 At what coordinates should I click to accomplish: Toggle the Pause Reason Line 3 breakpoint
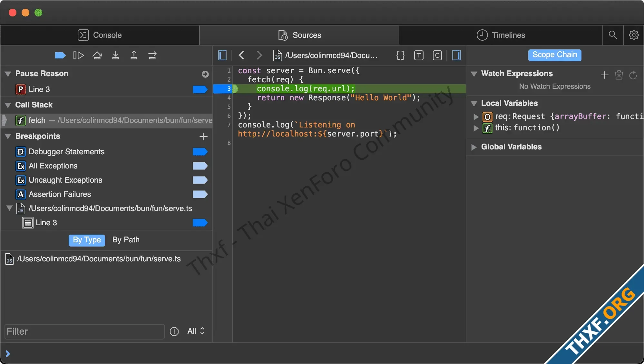click(200, 89)
